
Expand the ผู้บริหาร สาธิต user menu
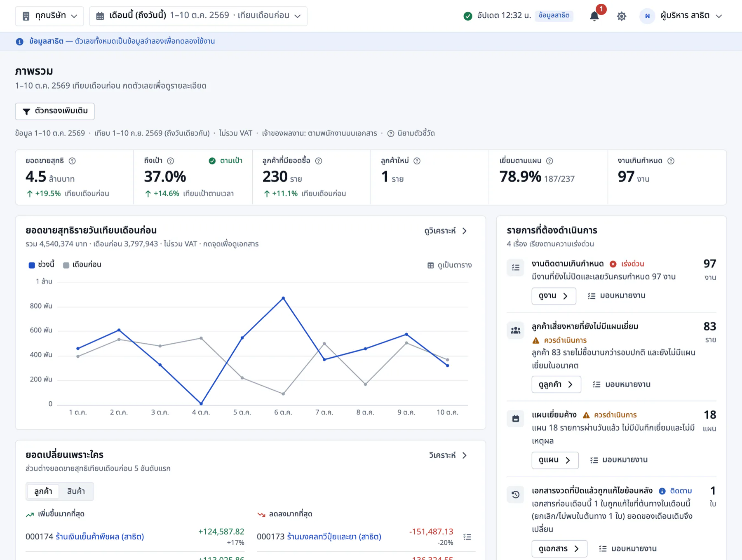coord(681,16)
